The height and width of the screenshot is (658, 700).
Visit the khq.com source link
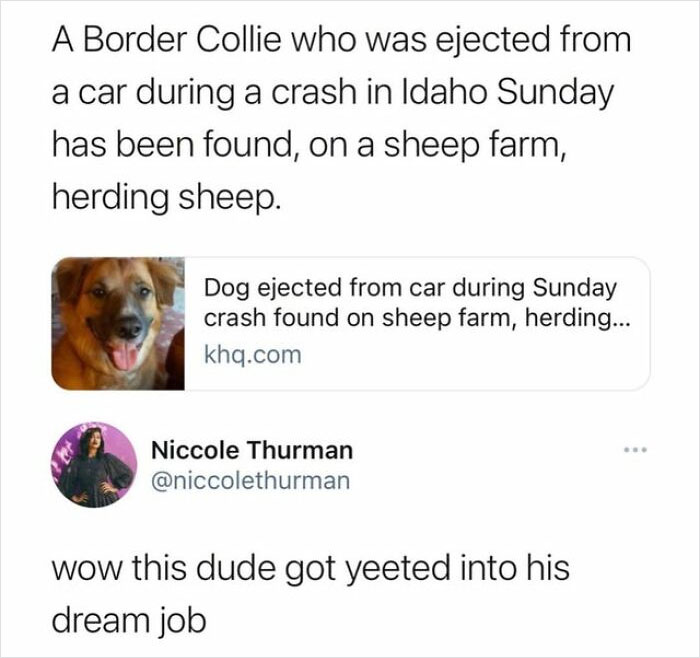coord(252,354)
